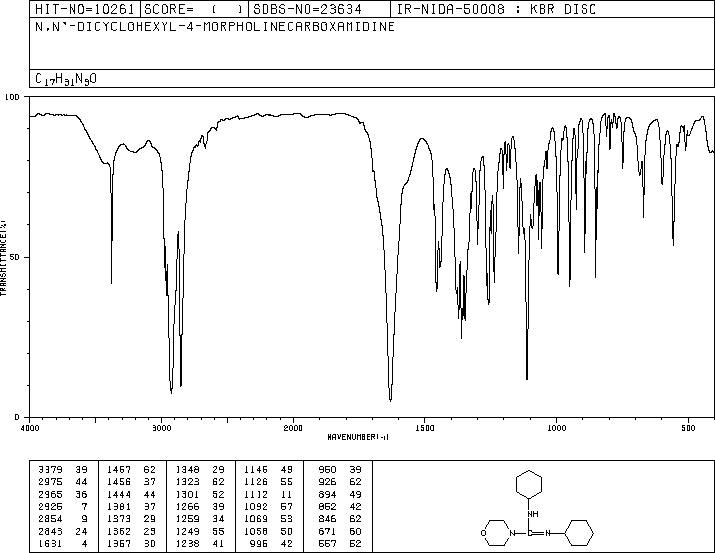715x553 pixels.
Task: Click the 2000 tick label on x-axis
Action: coord(293,428)
